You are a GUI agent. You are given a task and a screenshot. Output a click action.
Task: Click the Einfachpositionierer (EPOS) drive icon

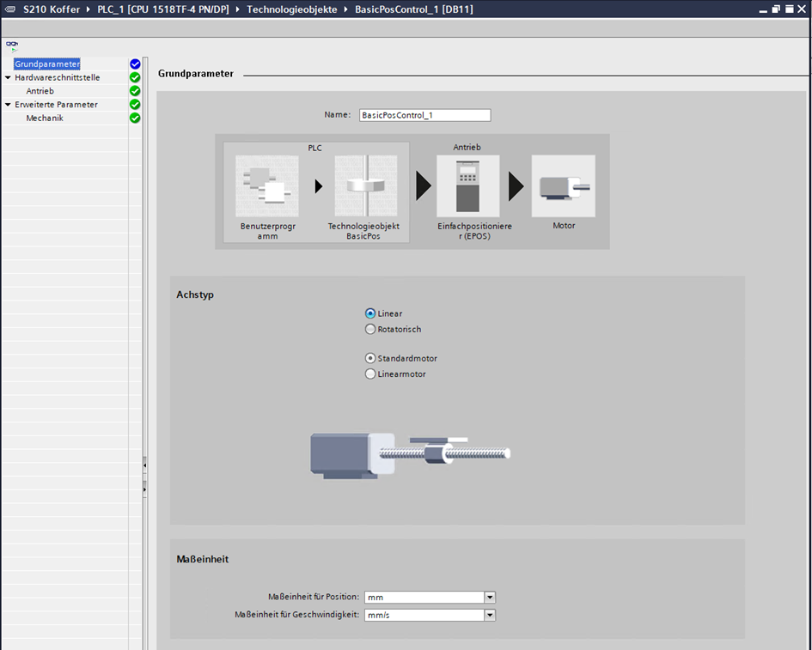point(467,186)
